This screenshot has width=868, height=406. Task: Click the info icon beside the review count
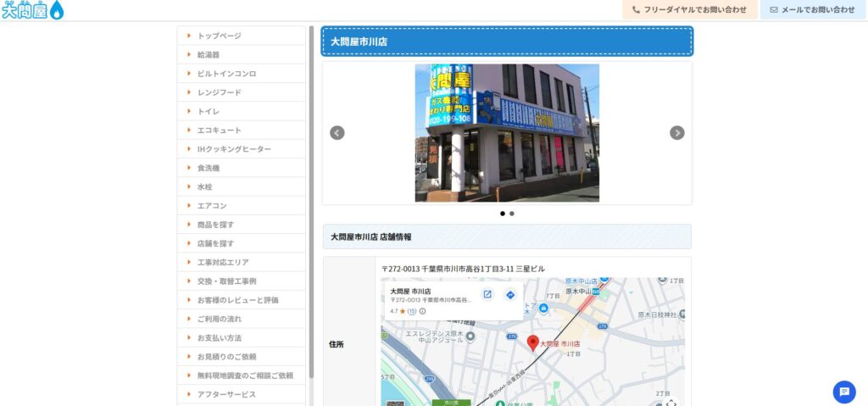point(423,311)
